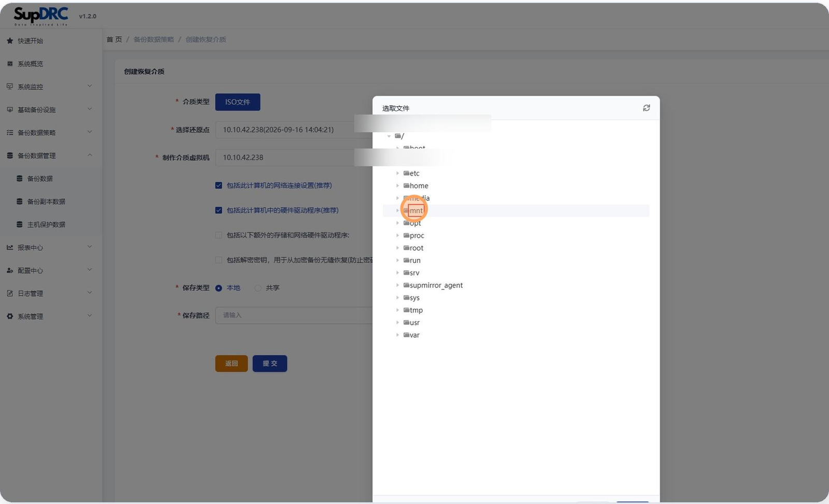The width and height of the screenshot is (829, 504).
Task: Click the 提交 button
Action: [x=270, y=364]
